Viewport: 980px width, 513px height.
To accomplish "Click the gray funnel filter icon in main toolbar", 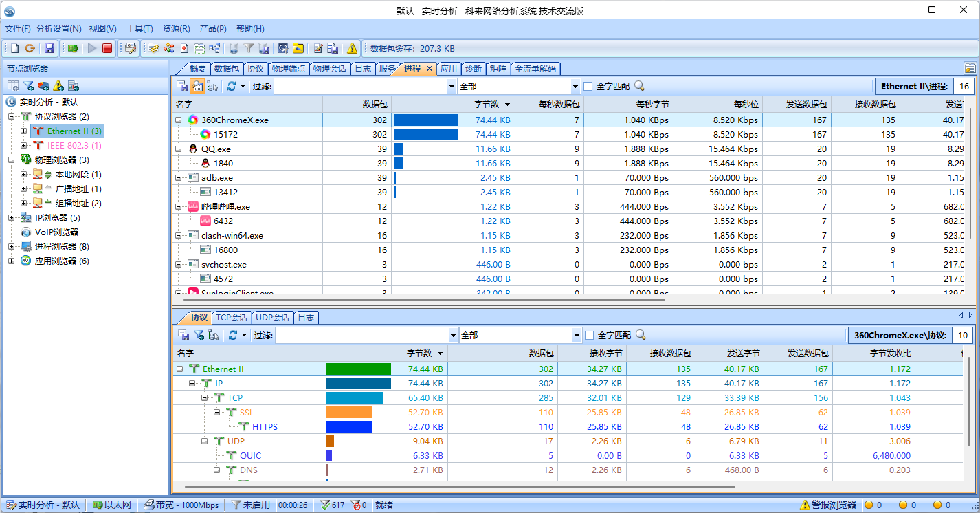I will tap(249, 48).
